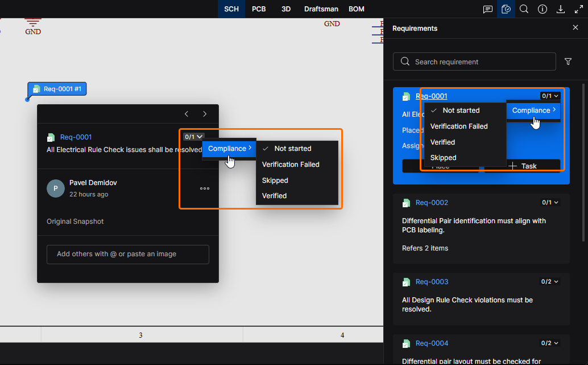Toggle the Requirements panel icon in toolbar

click(506, 9)
